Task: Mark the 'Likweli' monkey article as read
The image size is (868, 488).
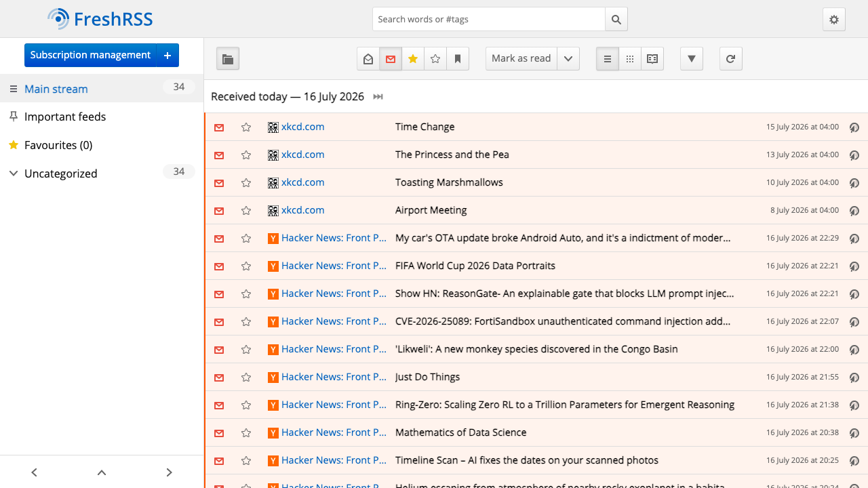Action: pos(219,350)
